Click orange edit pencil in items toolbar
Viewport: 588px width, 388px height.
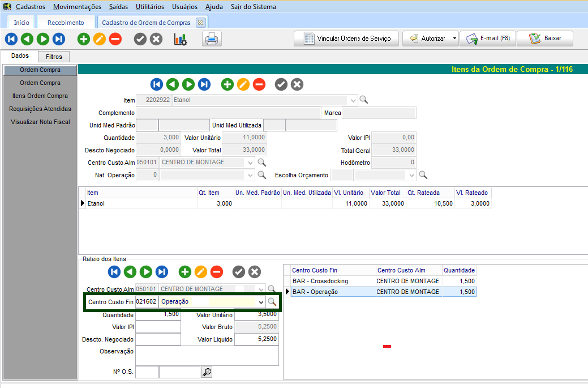point(243,84)
